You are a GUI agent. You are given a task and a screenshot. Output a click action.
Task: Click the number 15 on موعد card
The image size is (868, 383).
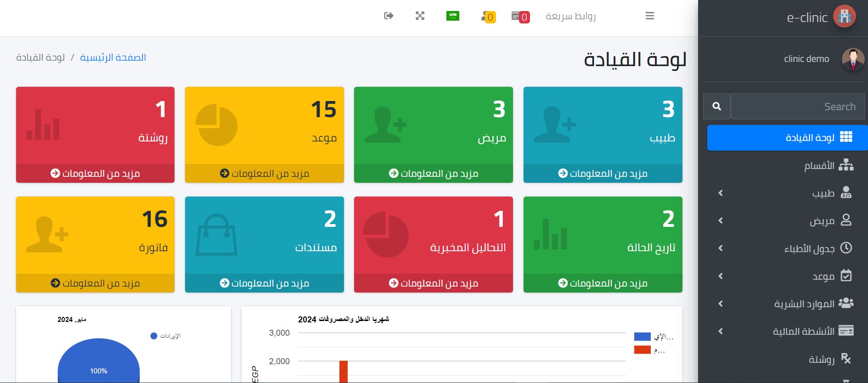tap(323, 109)
